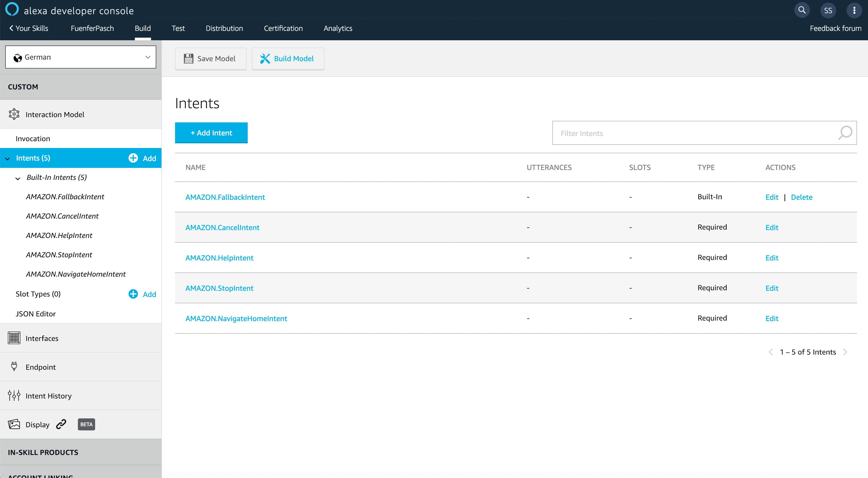The image size is (868, 478).
Task: Switch to the Analytics tab
Action: pos(338,28)
